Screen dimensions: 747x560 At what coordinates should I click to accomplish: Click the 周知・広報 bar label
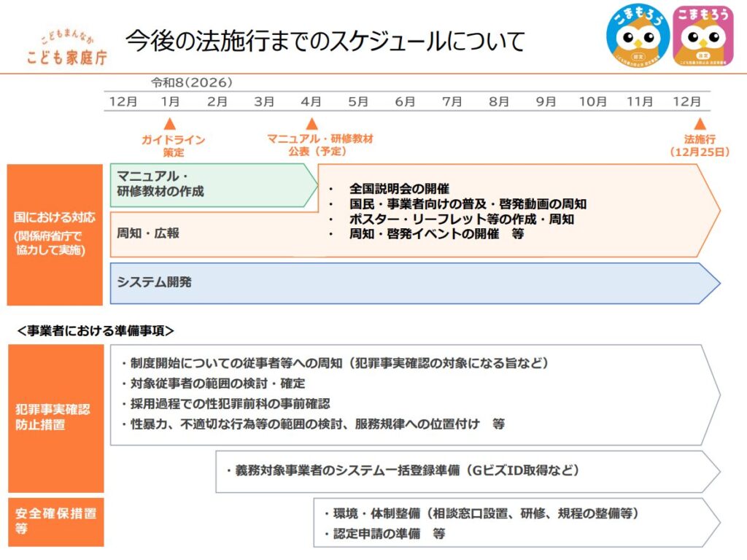(x=148, y=233)
